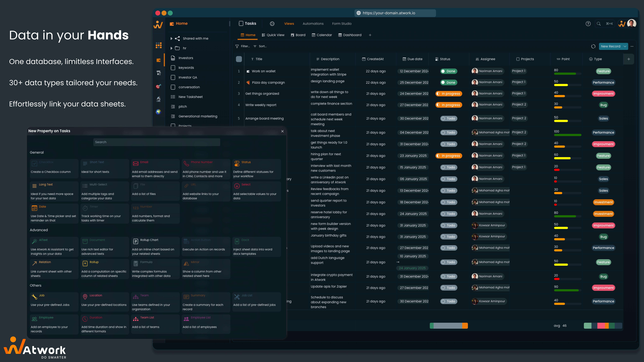Click the apps grid icon in sidebar
The width and height of the screenshot is (644, 362).
pyautogui.click(x=159, y=45)
